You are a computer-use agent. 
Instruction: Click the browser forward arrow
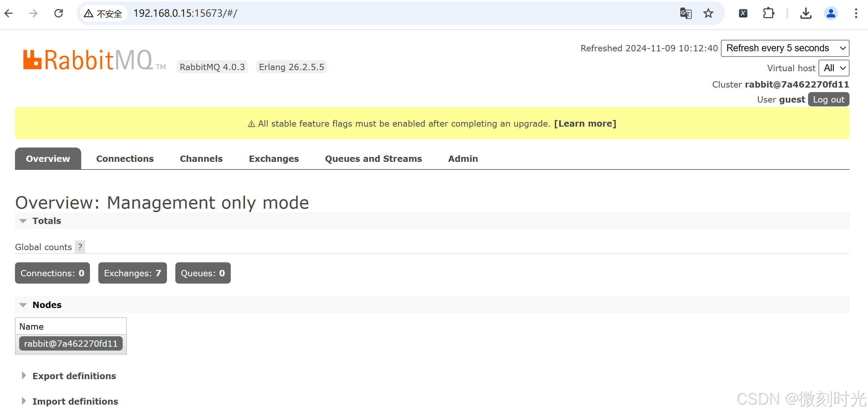coord(33,13)
